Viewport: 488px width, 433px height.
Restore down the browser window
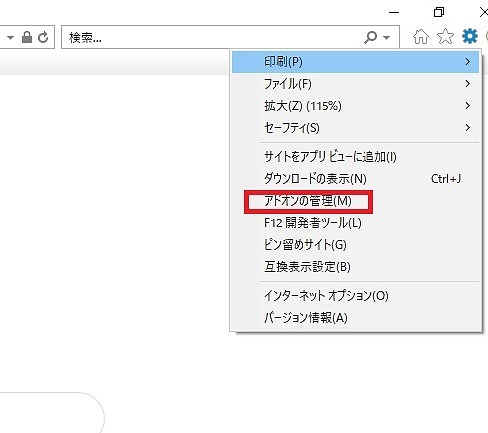coord(439,13)
